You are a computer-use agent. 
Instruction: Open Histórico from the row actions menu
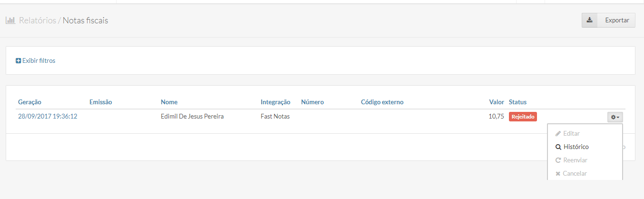tap(576, 147)
